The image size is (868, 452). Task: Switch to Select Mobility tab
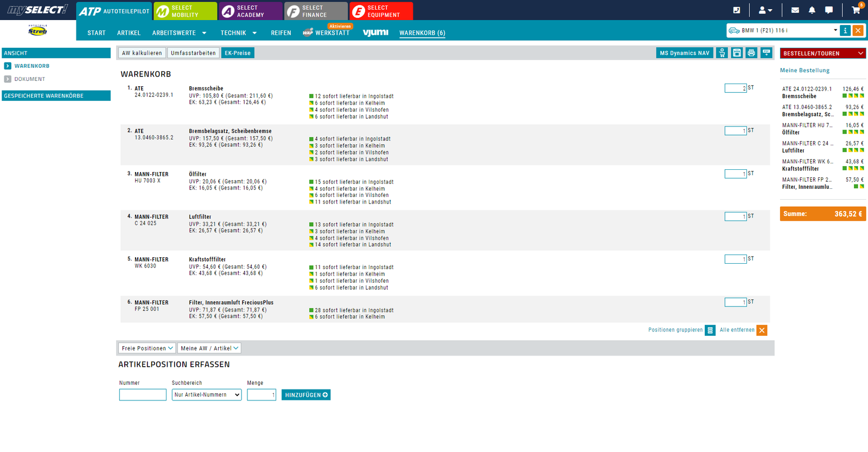(x=186, y=11)
